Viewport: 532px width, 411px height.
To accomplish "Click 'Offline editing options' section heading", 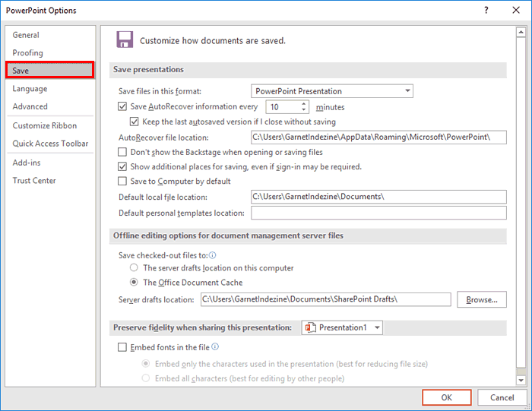I will tap(228, 236).
